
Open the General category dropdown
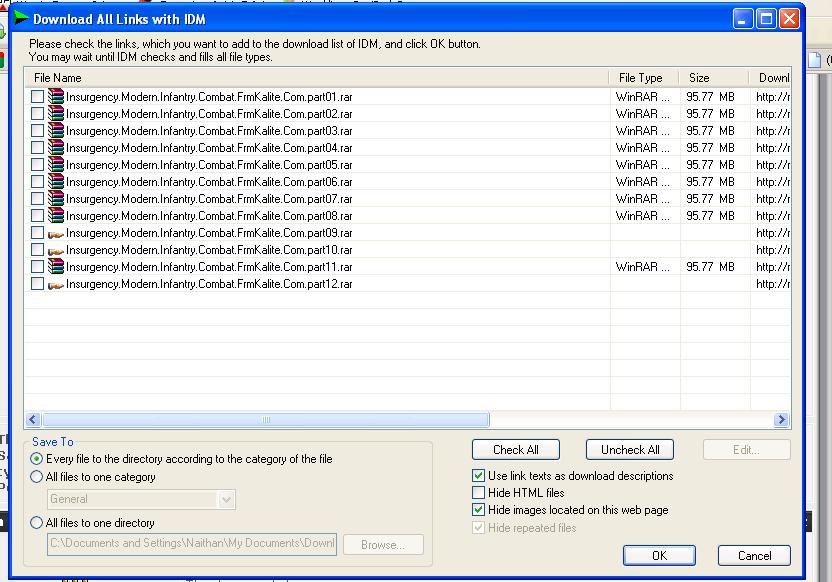coord(227,499)
